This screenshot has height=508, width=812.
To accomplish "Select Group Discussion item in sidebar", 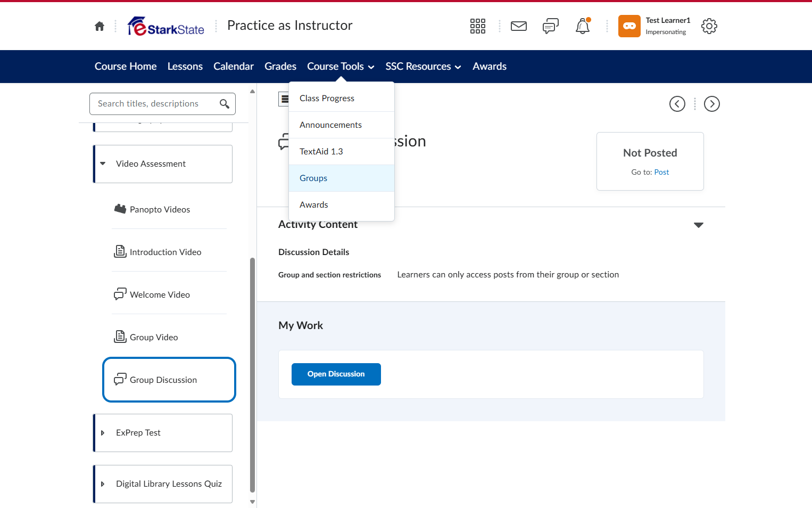I will click(x=169, y=380).
